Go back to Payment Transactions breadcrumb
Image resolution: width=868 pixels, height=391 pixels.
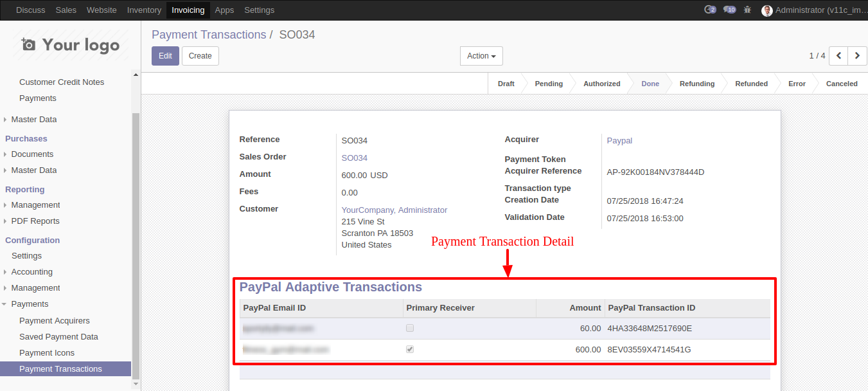point(209,35)
